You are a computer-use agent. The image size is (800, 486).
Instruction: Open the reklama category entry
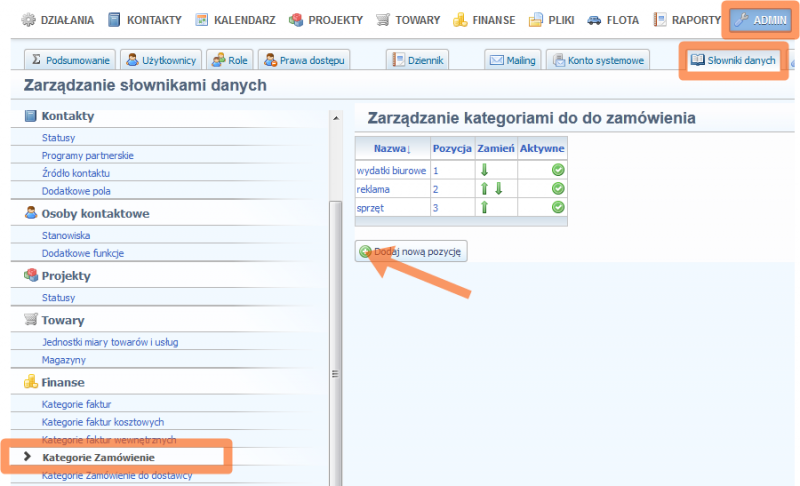tap(373, 189)
